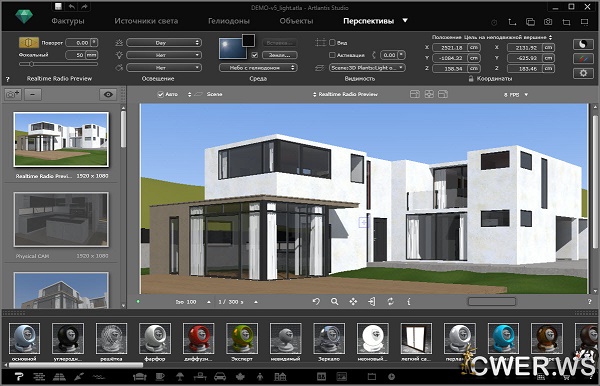Open the plants leaf catalog icon

click(x=240, y=377)
